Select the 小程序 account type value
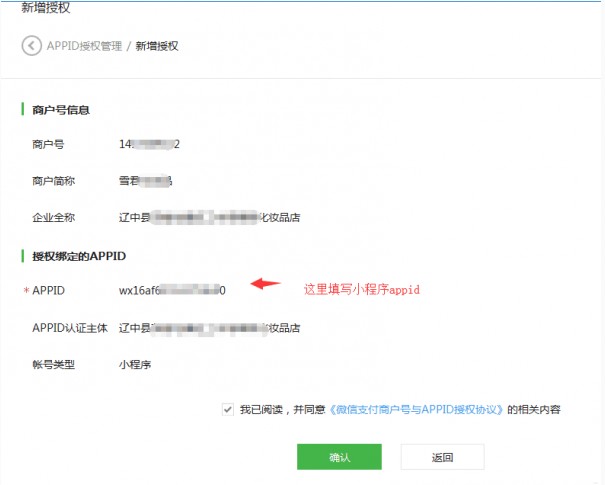 135,365
